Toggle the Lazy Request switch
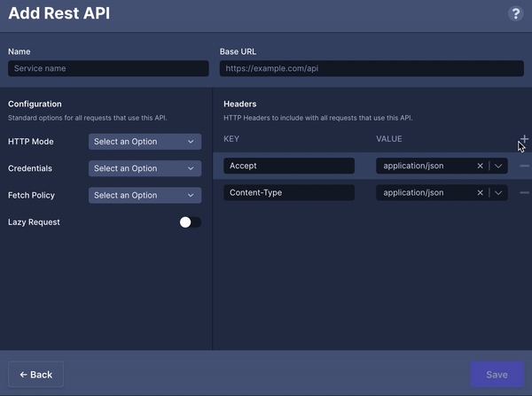 pos(190,222)
